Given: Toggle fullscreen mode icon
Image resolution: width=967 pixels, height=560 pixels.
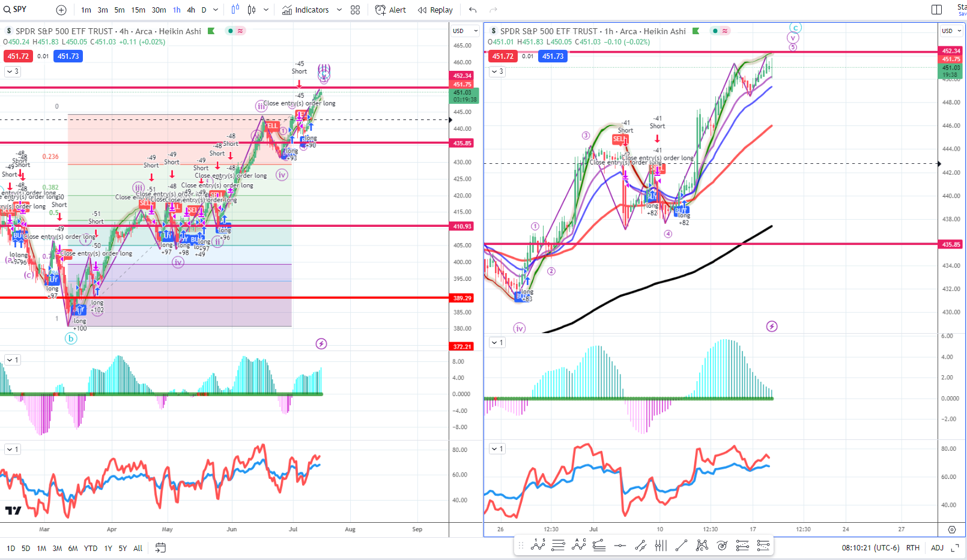Looking at the screenshot, I should coord(955,547).
